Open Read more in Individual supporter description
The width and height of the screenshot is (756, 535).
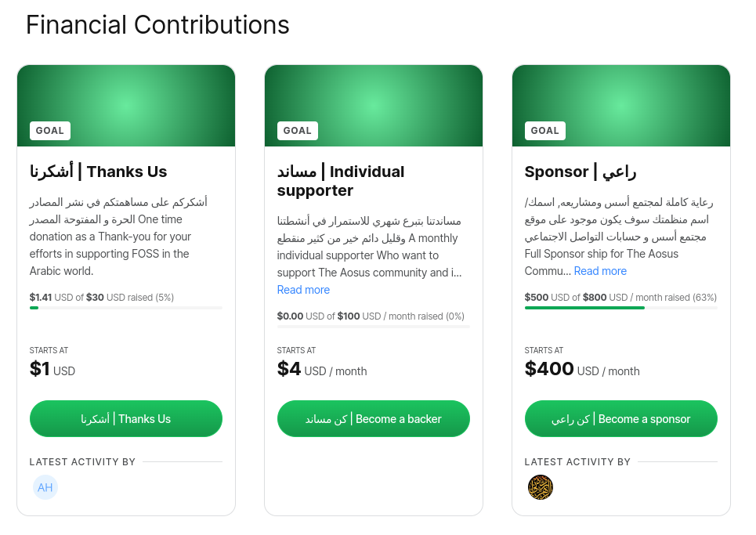point(303,290)
